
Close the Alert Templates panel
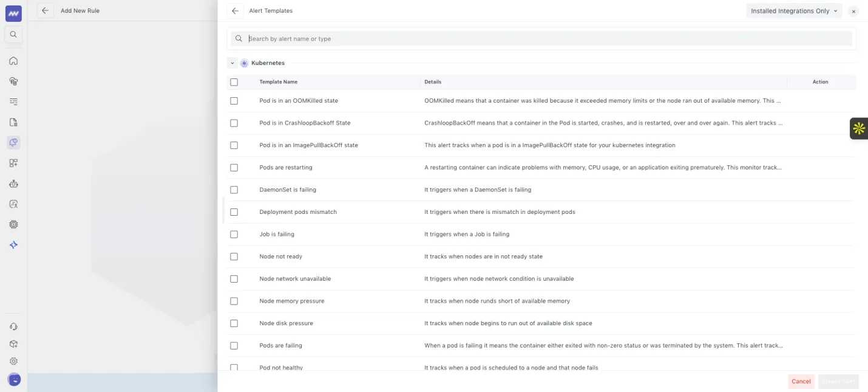tap(853, 12)
